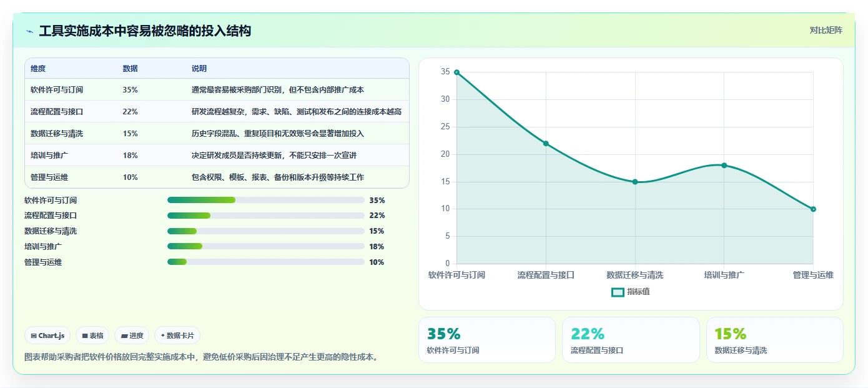Click the chart data point at value 22
This screenshot has height=388, width=868.
tap(546, 144)
